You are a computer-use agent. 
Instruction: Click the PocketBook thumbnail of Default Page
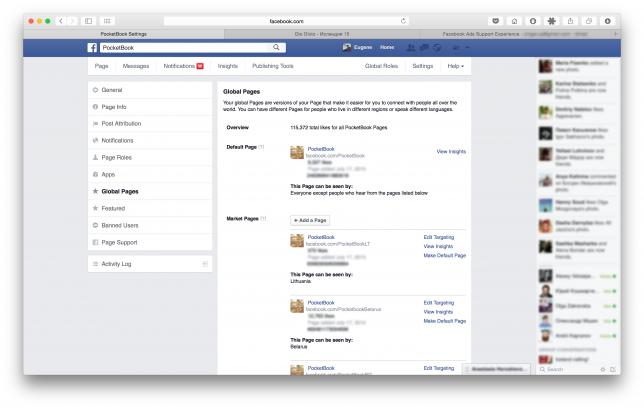click(297, 152)
